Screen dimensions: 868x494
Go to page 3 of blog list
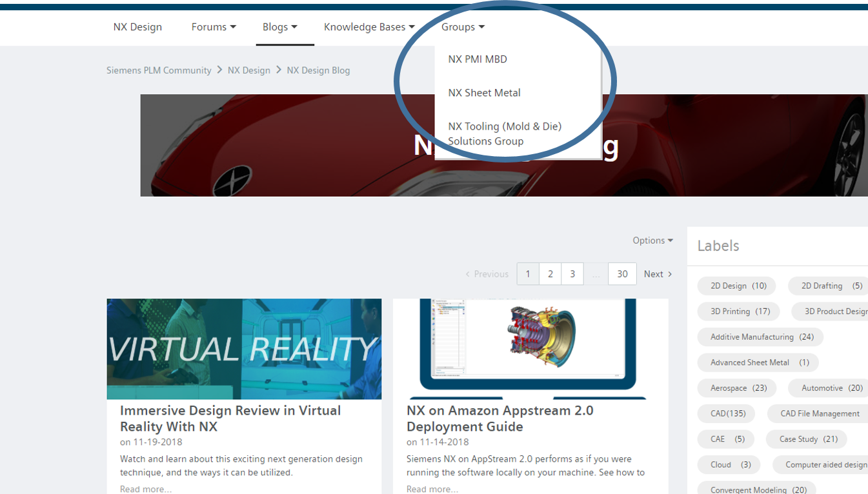click(x=572, y=274)
